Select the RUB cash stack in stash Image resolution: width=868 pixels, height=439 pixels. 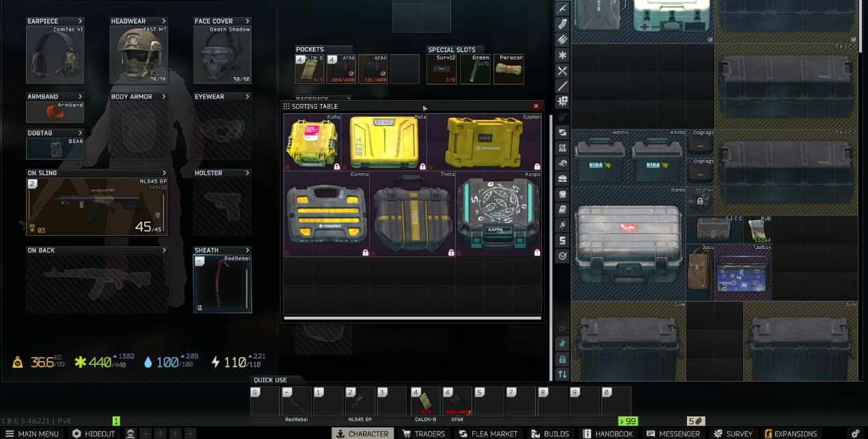point(758,230)
